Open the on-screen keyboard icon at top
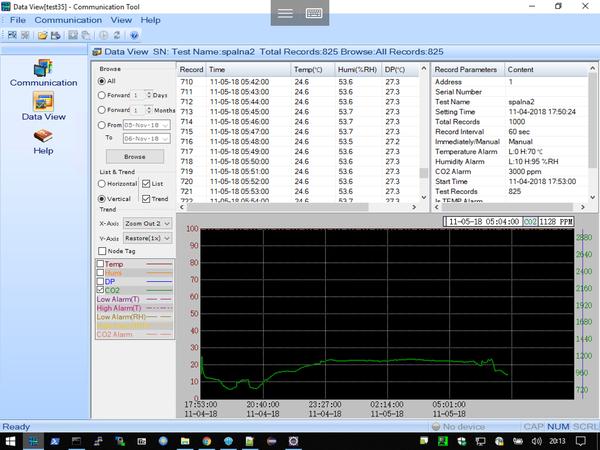Screen dimensions: 600x450 (x=313, y=13)
